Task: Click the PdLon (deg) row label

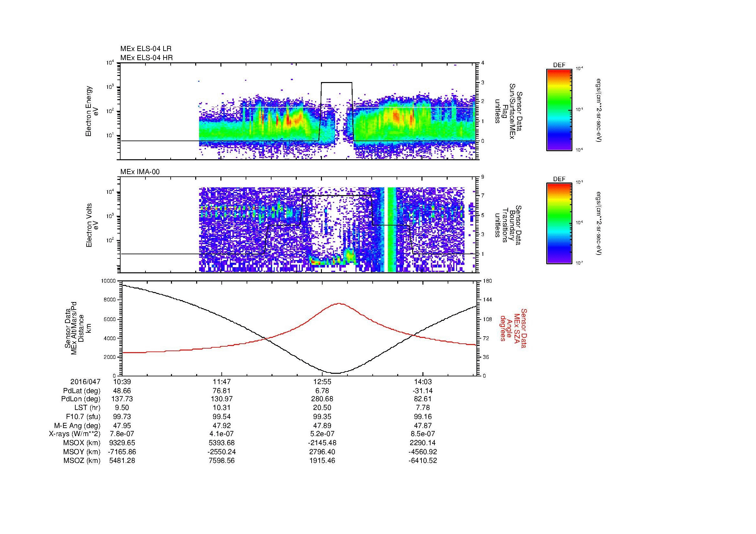Action: click(81, 399)
